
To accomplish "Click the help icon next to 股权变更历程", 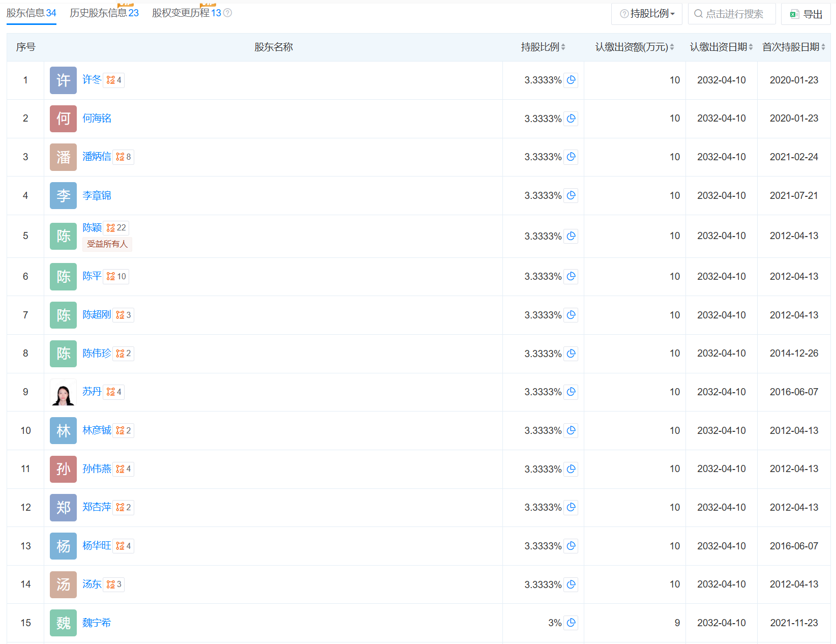I will click(228, 13).
